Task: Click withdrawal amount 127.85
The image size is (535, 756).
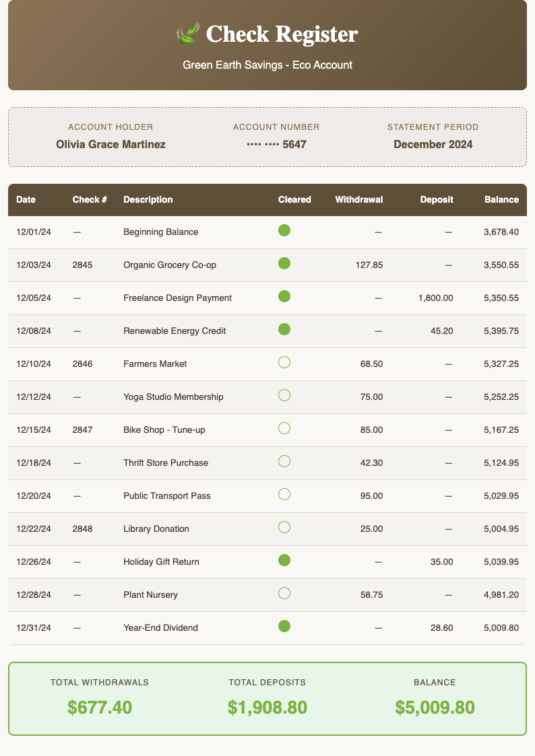Action: coord(369,265)
